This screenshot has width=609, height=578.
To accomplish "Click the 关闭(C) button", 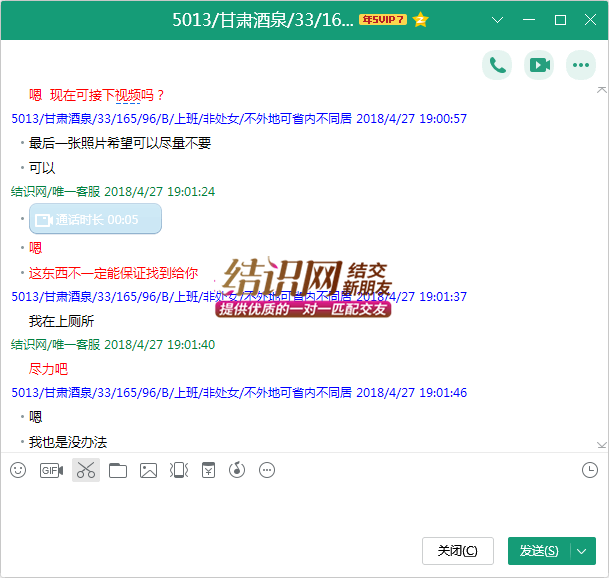I will click(458, 551).
